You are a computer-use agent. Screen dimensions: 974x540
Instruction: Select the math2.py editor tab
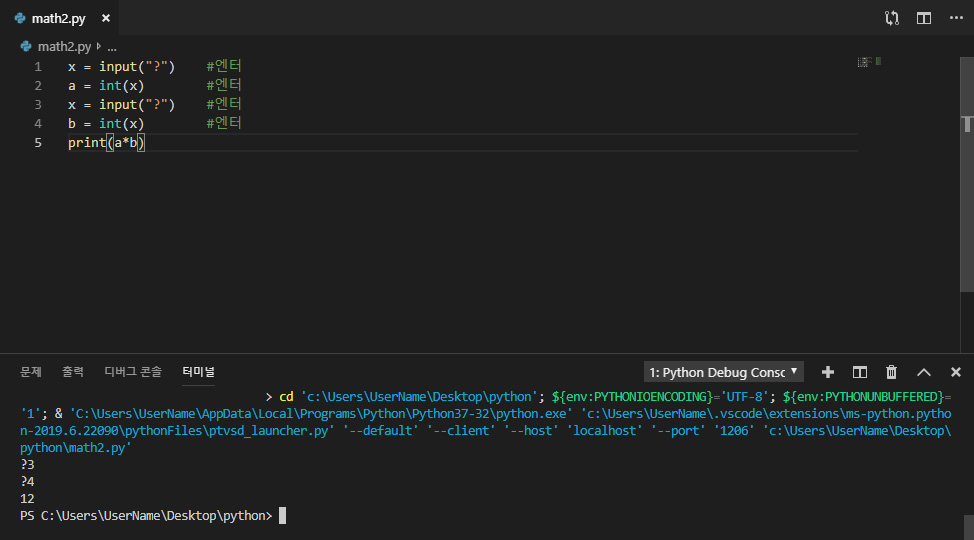click(x=61, y=18)
